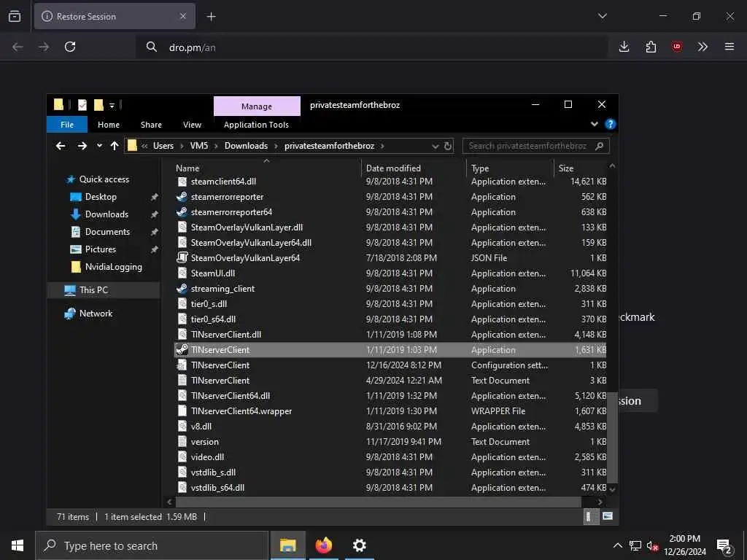Open the Explorer Home ribbon tab
The height and width of the screenshot is (560, 747).
click(109, 124)
